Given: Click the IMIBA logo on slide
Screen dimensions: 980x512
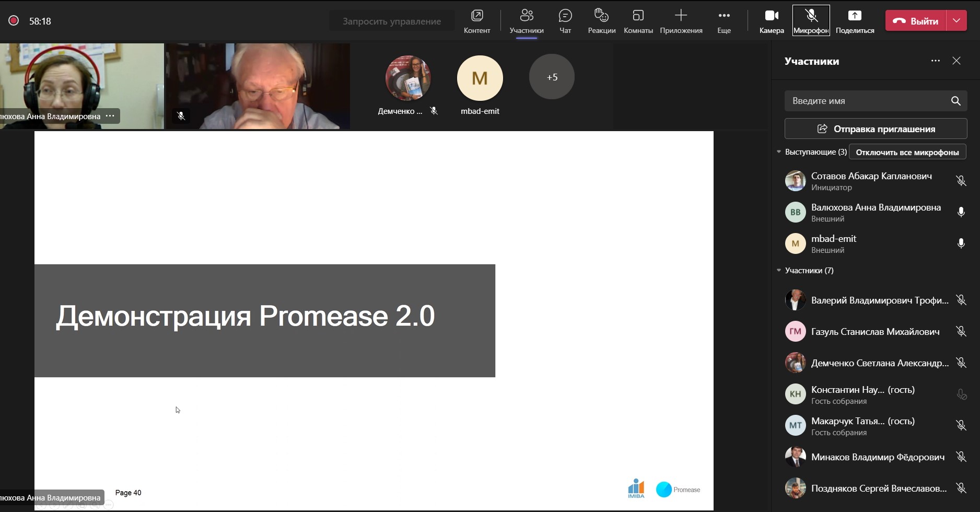Looking at the screenshot, I should pyautogui.click(x=636, y=488).
